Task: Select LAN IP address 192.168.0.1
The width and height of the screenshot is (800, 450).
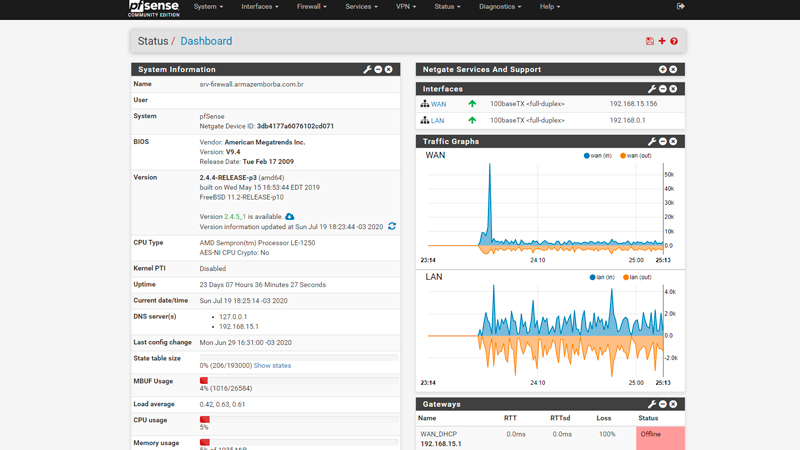Action: (628, 120)
